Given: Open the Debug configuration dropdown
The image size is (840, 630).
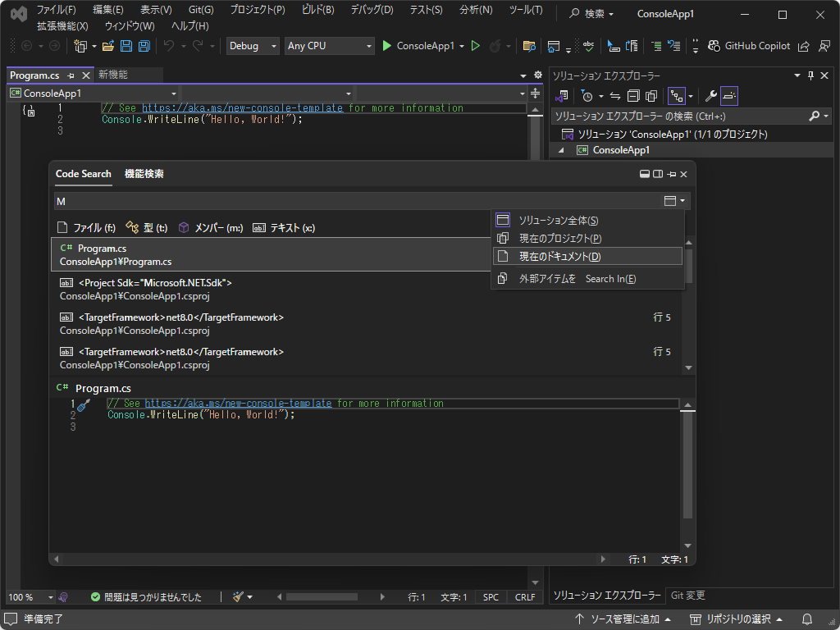Looking at the screenshot, I should (x=252, y=46).
